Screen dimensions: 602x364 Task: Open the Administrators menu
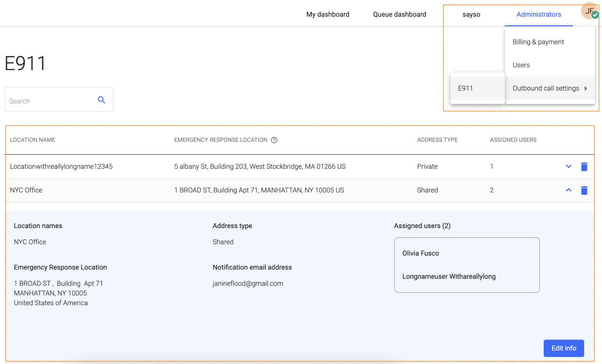(539, 14)
